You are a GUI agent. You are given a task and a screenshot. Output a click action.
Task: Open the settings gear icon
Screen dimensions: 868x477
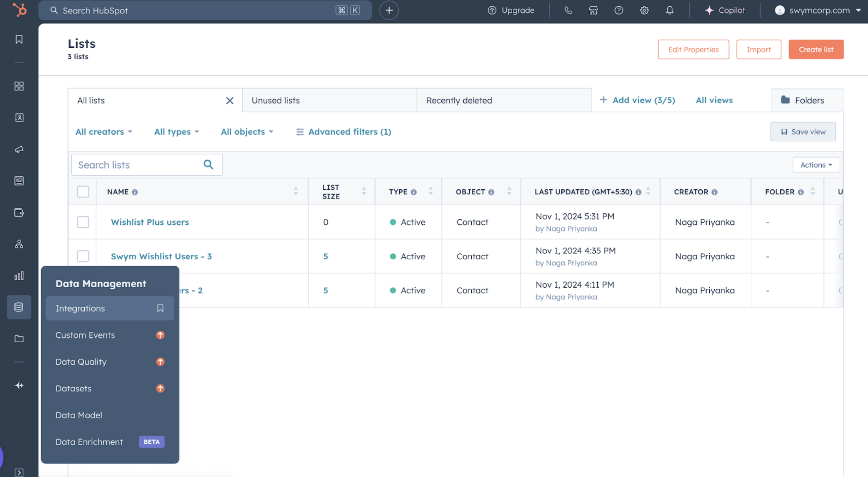[x=644, y=10]
